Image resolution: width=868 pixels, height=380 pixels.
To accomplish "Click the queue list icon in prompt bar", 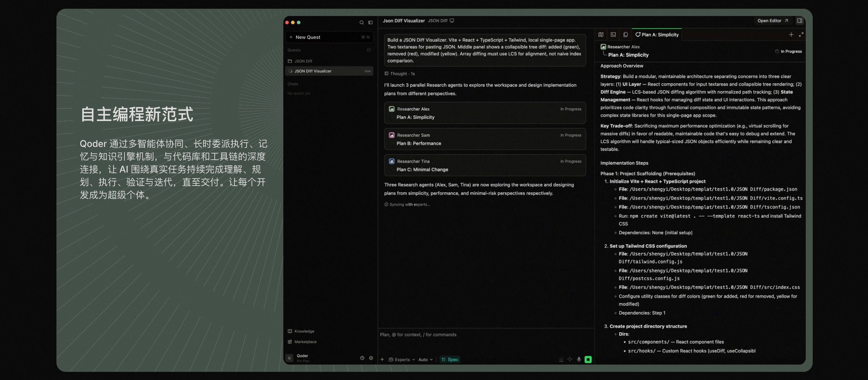I will (561, 359).
